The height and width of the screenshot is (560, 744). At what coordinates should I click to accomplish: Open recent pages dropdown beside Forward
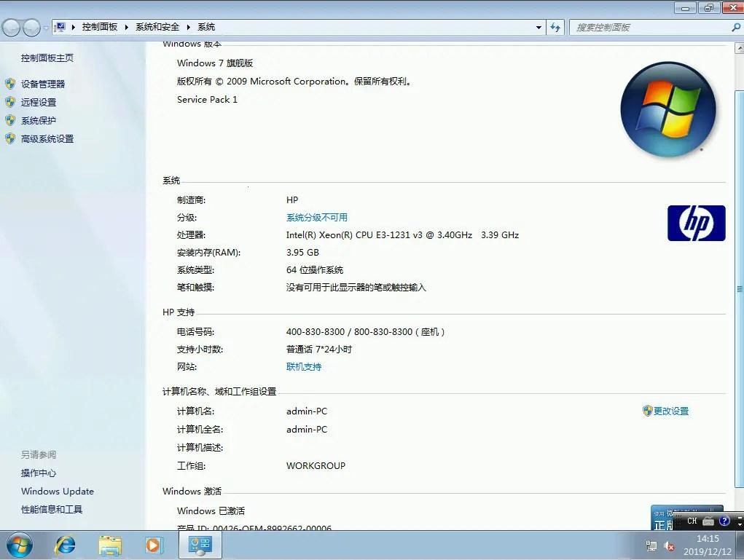(x=46, y=28)
